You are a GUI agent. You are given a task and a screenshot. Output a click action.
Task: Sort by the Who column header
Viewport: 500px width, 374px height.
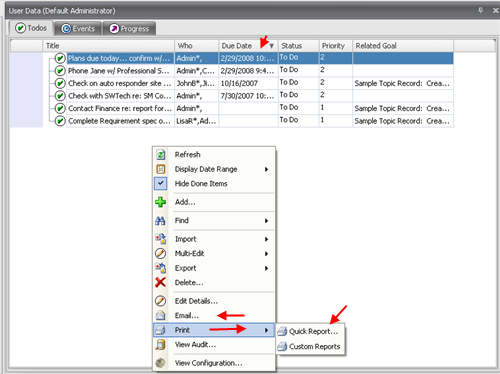pos(196,46)
